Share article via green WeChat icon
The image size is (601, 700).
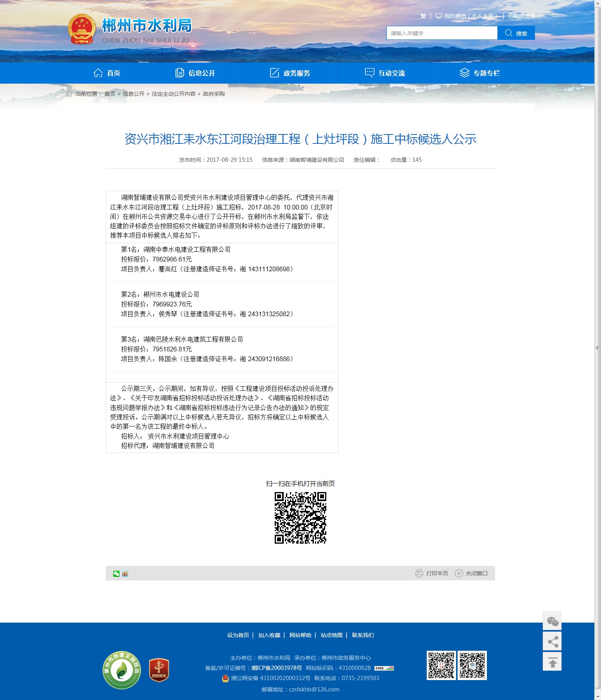point(116,573)
